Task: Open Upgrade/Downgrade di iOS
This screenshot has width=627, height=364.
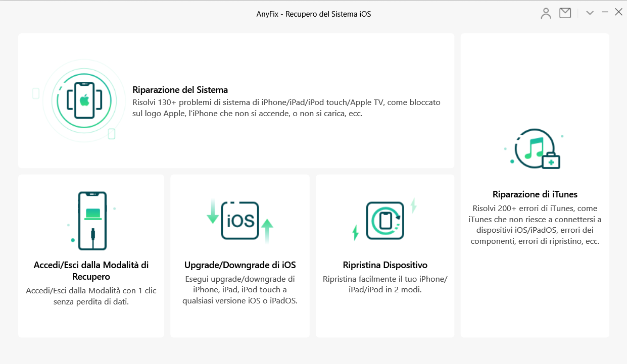Action: pyautogui.click(x=240, y=265)
